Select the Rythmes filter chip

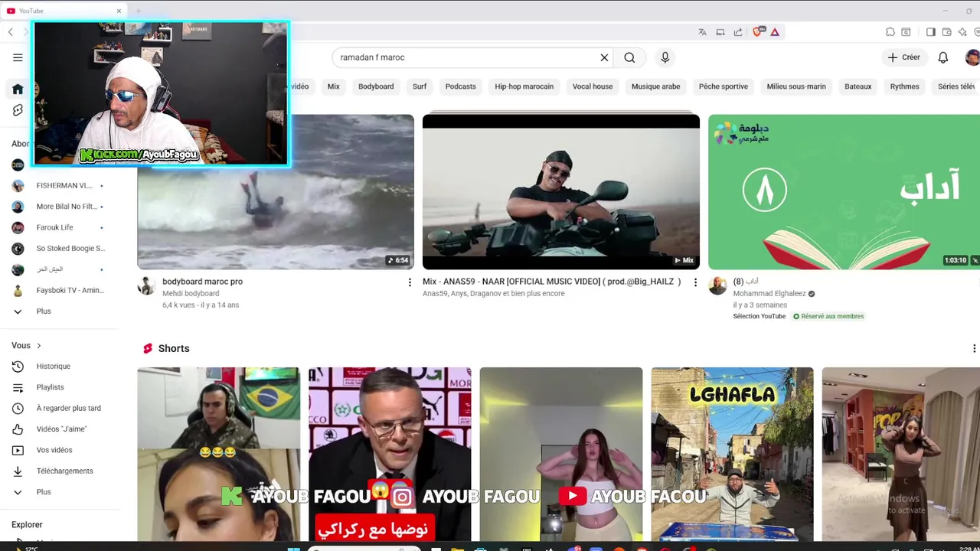(904, 86)
